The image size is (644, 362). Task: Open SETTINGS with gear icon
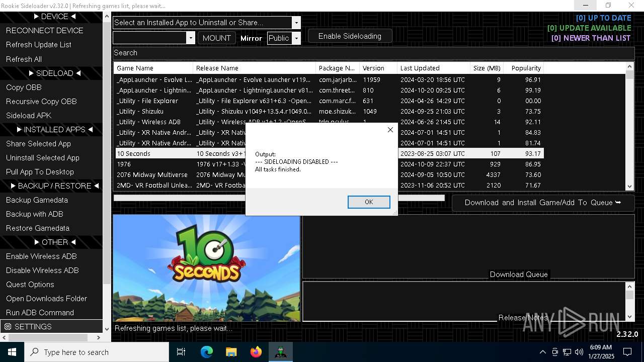coord(51,326)
